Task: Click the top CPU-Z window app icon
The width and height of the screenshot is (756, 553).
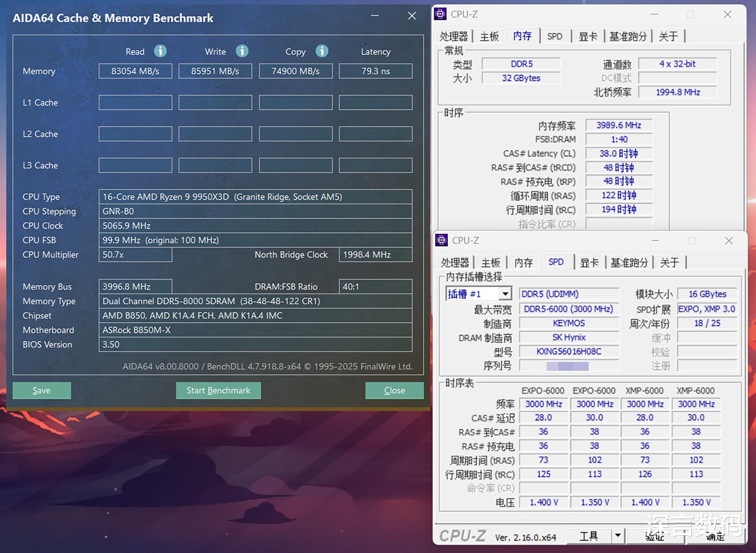Action: pos(440,14)
